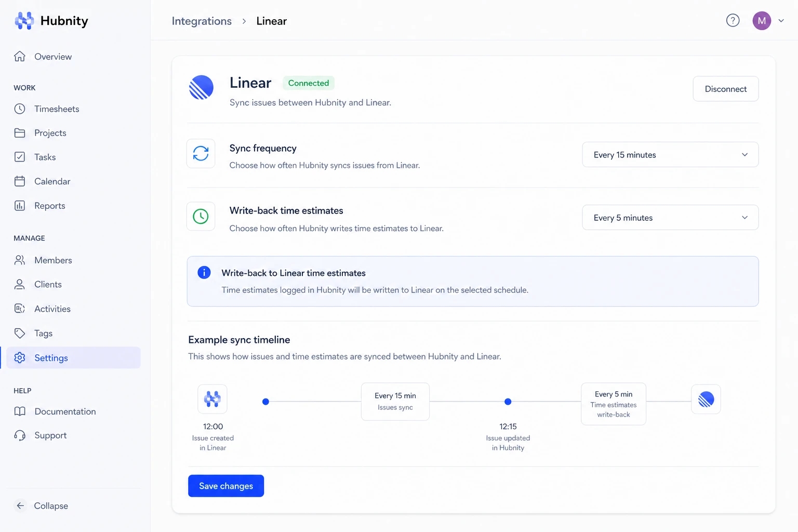Click the Overview home icon
Viewport: 798px width, 532px height.
coord(20,57)
